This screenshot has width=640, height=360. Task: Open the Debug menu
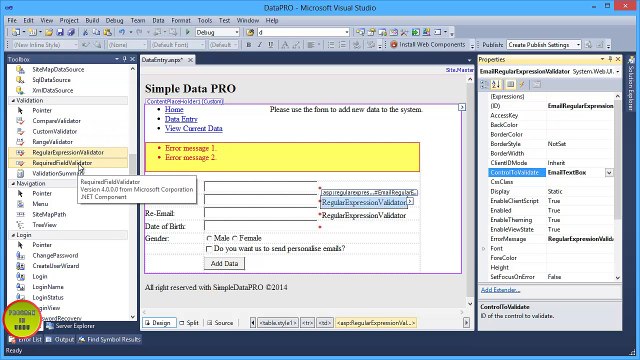[x=114, y=20]
